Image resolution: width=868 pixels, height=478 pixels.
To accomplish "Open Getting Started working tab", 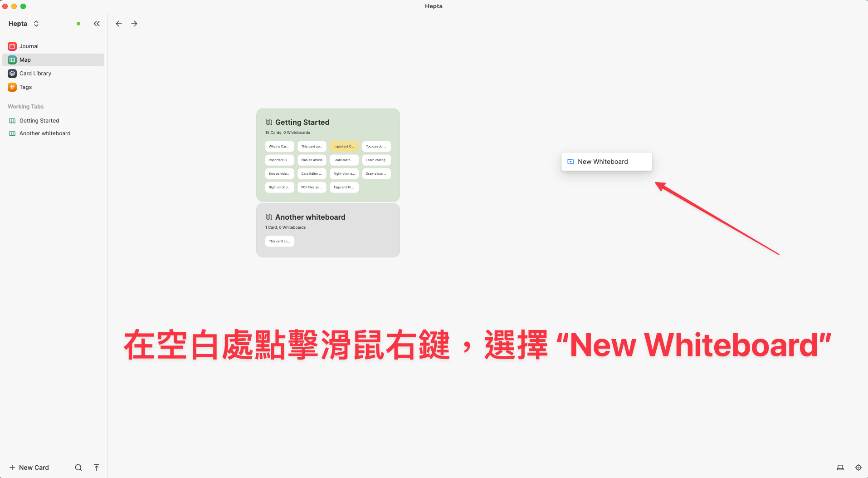I will point(39,121).
